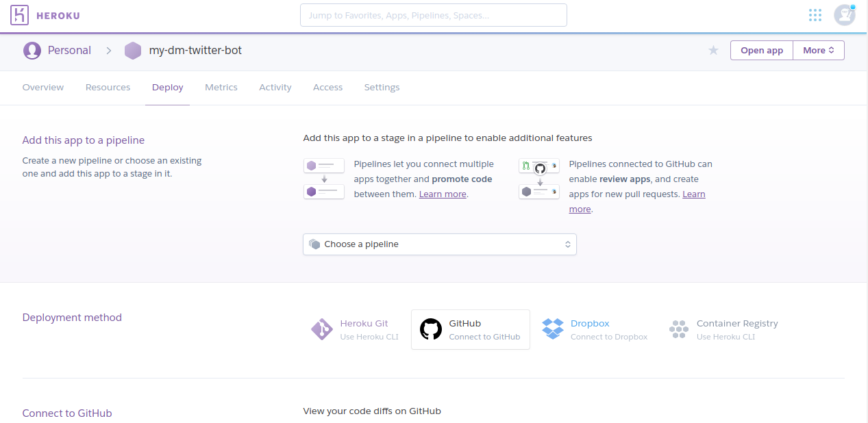Open the apps grid launcher icon
This screenshot has height=423, width=868.
pos(815,15)
